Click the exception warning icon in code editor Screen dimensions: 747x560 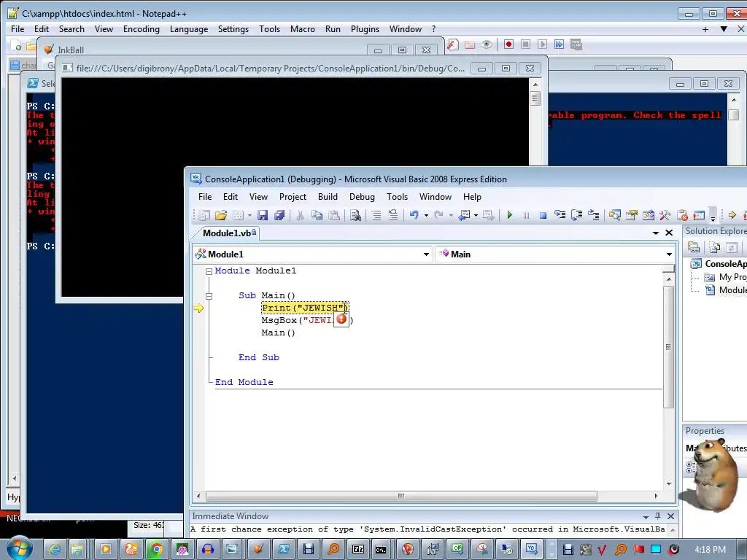[x=341, y=319]
